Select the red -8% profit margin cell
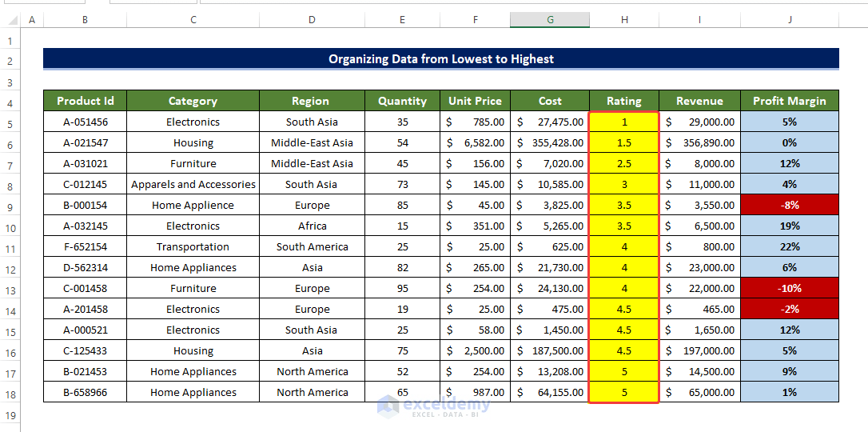This screenshot has width=868, height=432. coord(790,205)
